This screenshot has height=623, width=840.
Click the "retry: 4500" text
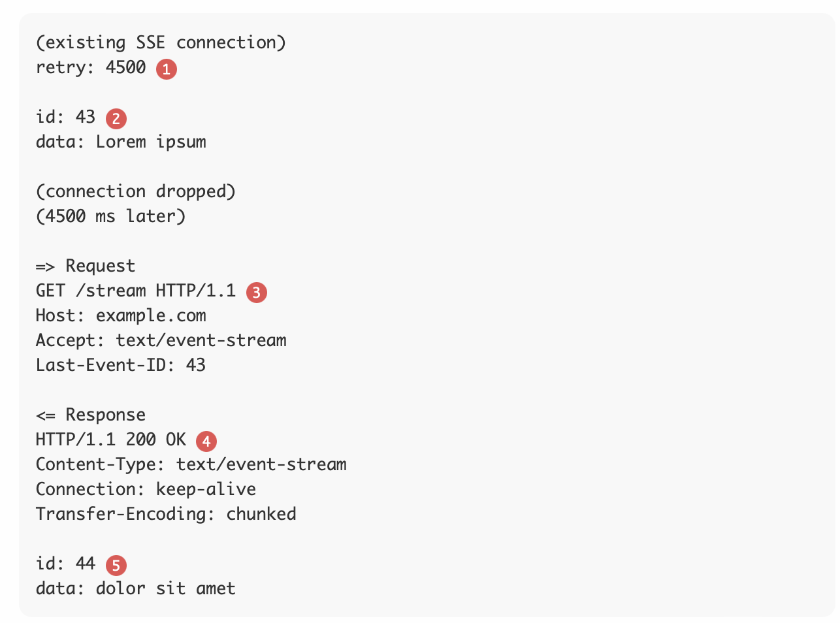(x=91, y=68)
